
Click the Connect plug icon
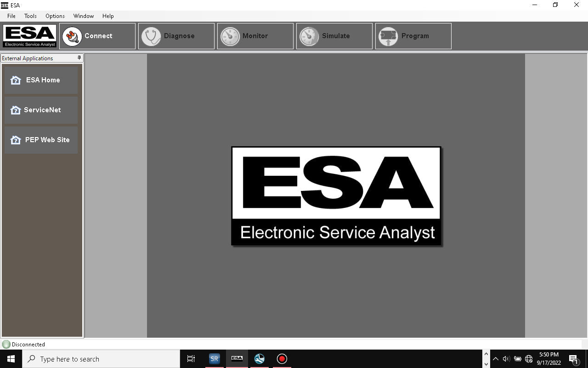[x=72, y=36]
